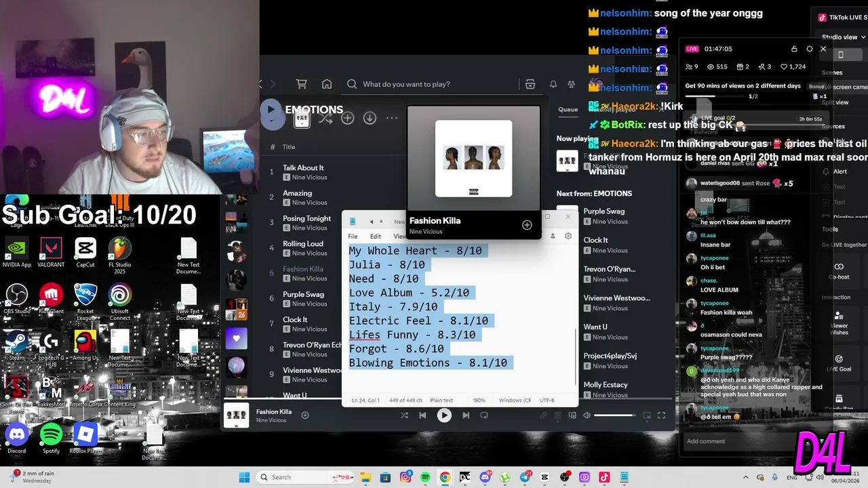The width and height of the screenshot is (868, 488).
Task: Open Notepad settings gear
Action: [568, 236]
